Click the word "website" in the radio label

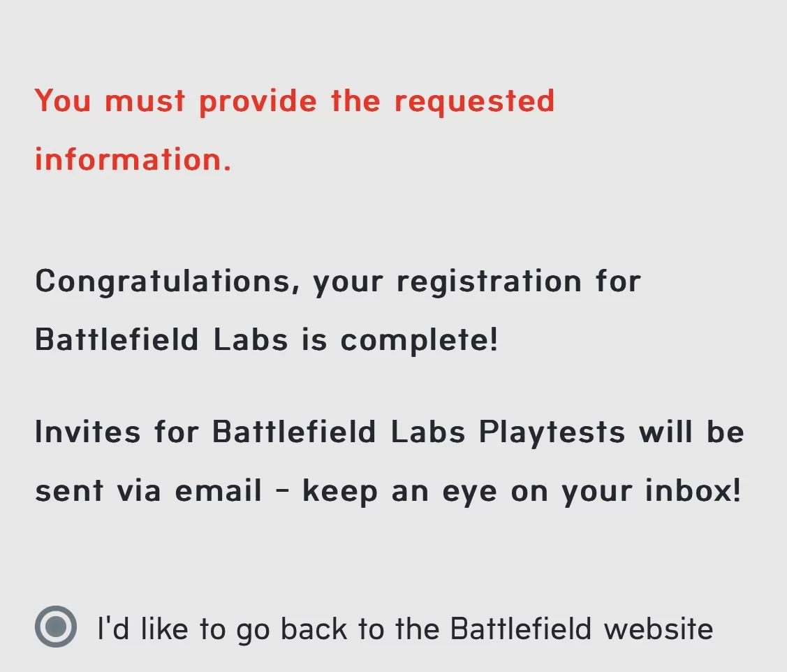point(659,629)
